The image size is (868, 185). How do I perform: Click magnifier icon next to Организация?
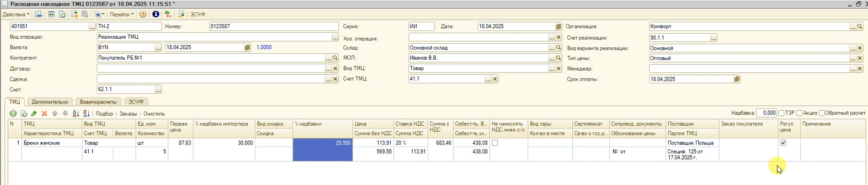click(860, 26)
